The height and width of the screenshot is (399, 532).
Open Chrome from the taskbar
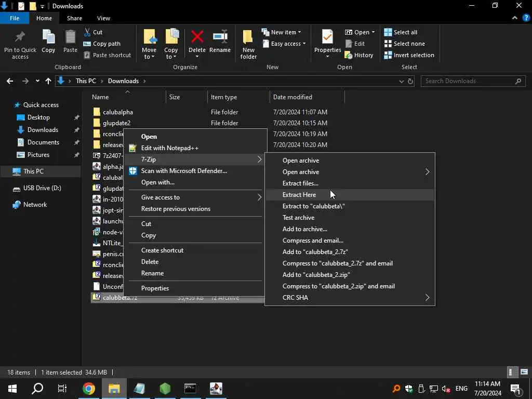click(x=88, y=389)
